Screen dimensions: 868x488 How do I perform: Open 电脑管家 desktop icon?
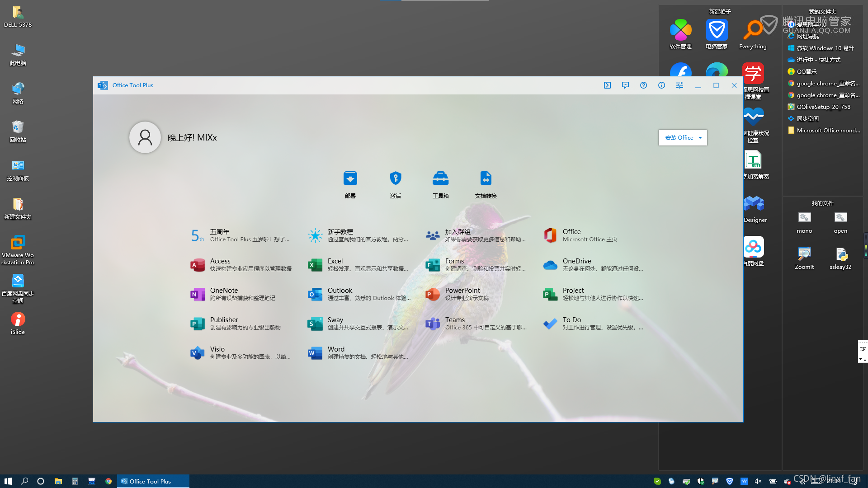(717, 34)
